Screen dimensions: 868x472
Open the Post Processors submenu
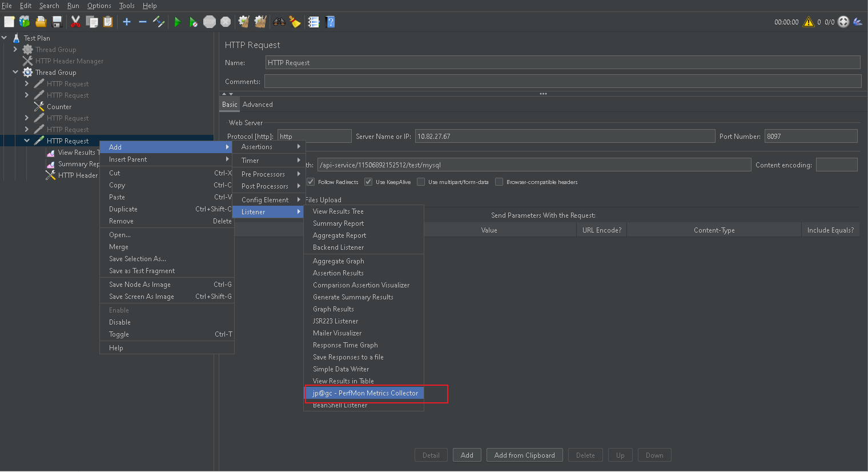(269, 186)
